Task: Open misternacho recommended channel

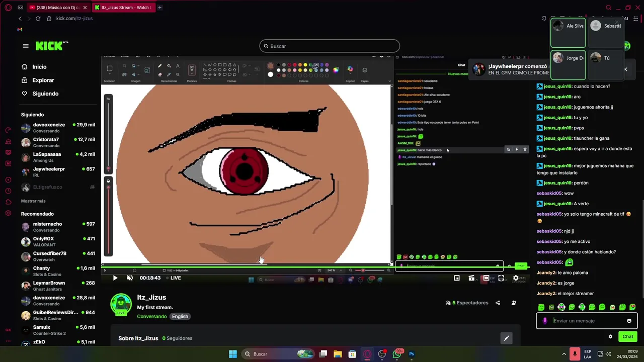Action: (58, 227)
